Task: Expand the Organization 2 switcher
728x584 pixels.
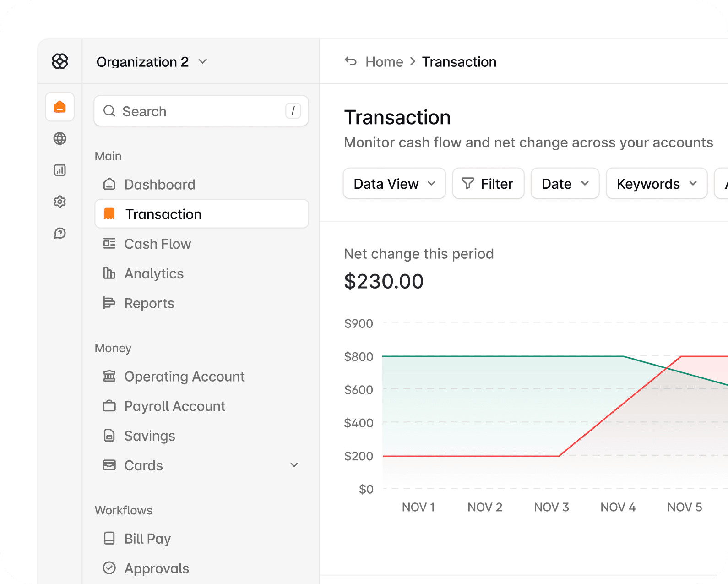Action: (152, 62)
